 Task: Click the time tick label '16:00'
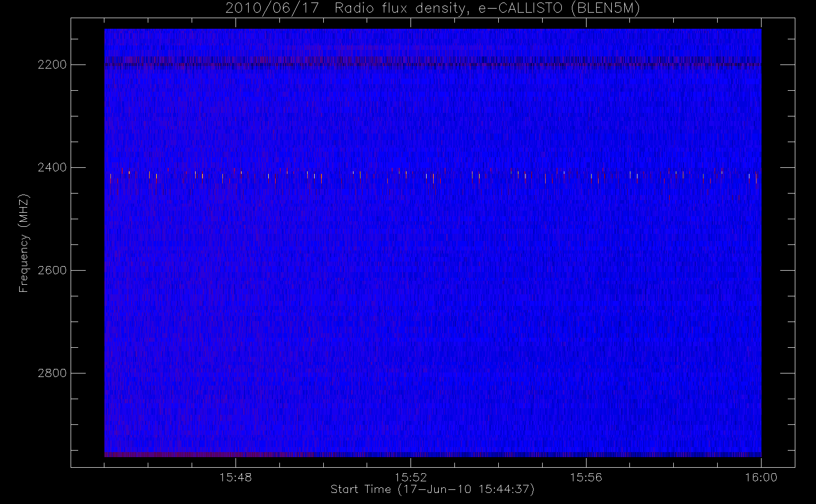[x=761, y=477]
